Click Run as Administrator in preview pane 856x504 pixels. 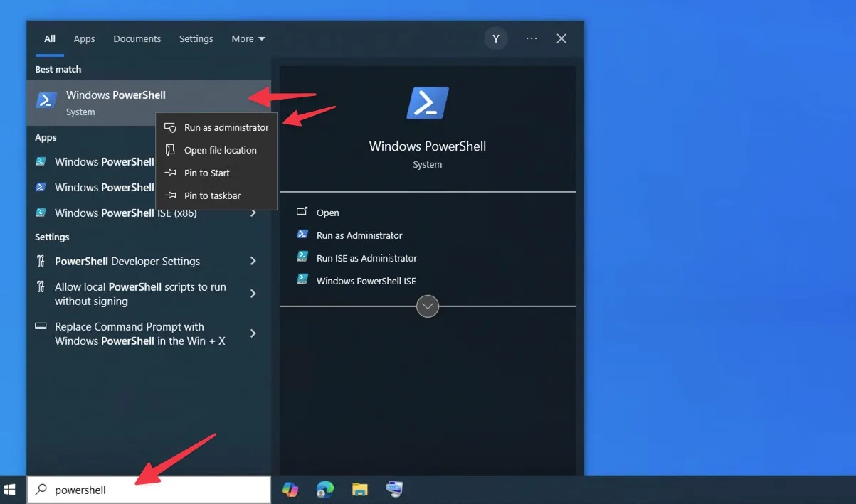[x=359, y=236]
